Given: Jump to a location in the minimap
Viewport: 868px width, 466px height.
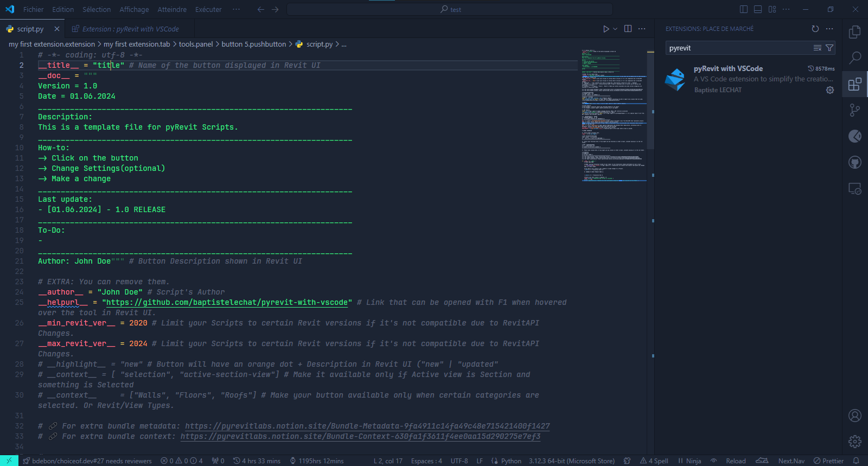Looking at the screenshot, I should pyautogui.click(x=614, y=115).
